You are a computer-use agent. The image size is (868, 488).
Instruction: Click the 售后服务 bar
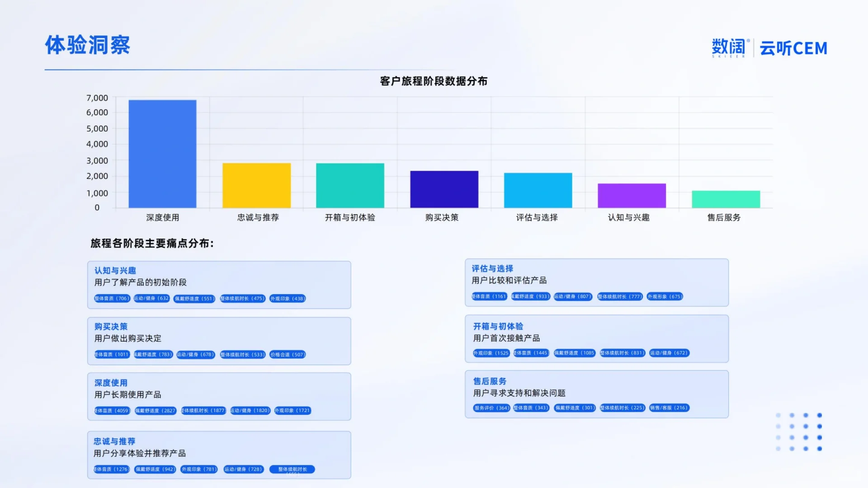[725, 198]
